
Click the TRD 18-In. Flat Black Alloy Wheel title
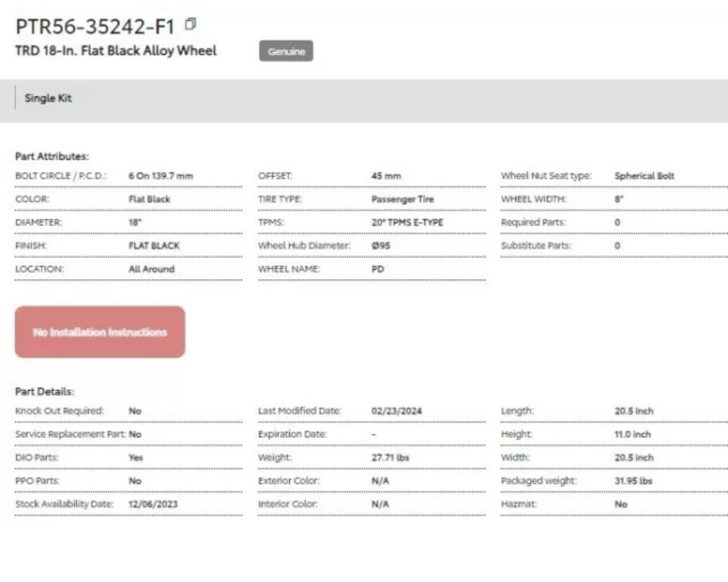coord(116,50)
